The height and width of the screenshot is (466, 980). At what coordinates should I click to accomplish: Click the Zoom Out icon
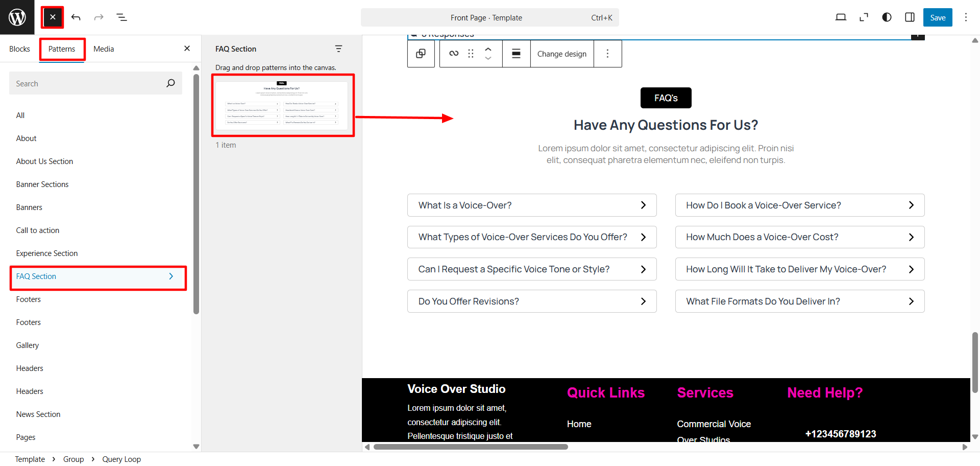[864, 17]
